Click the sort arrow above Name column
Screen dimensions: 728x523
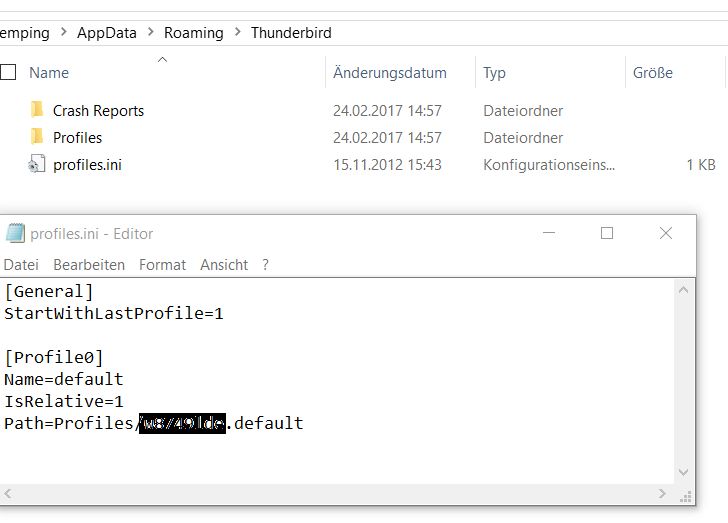coord(162,59)
